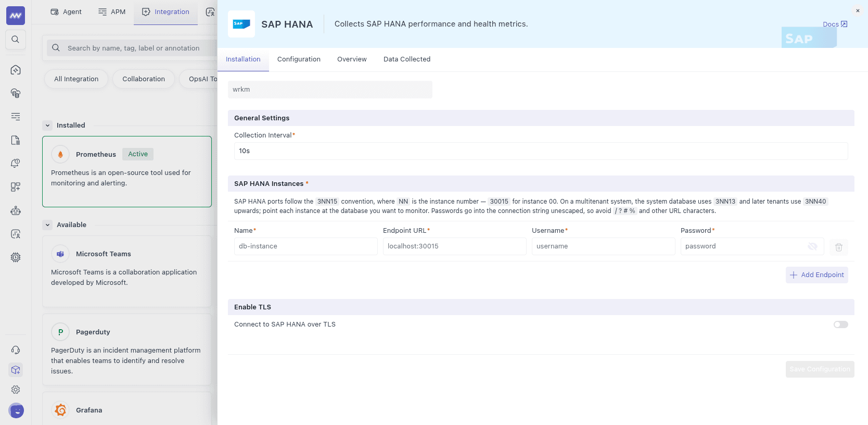Click the SAP HANA Instances section header
This screenshot has width=868, height=425.
(541, 184)
